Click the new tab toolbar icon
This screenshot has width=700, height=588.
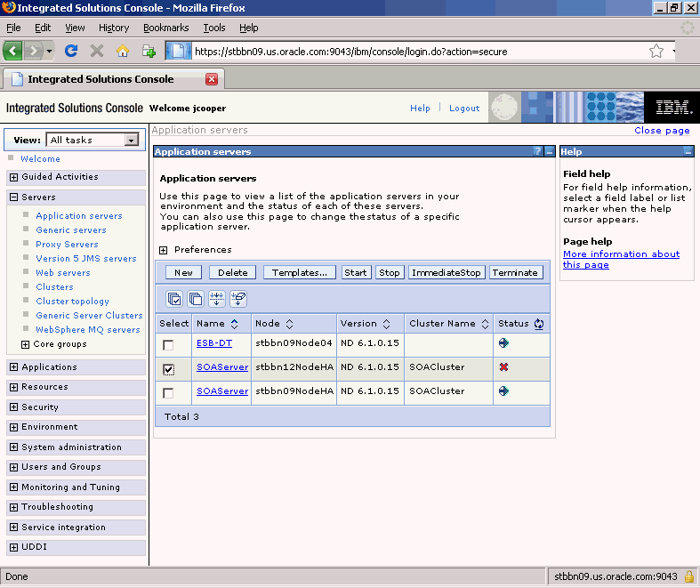(149, 51)
